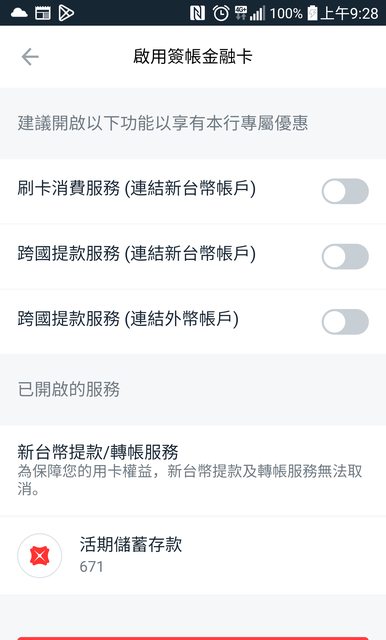Tap the calendar icon in status bar

coord(43,13)
